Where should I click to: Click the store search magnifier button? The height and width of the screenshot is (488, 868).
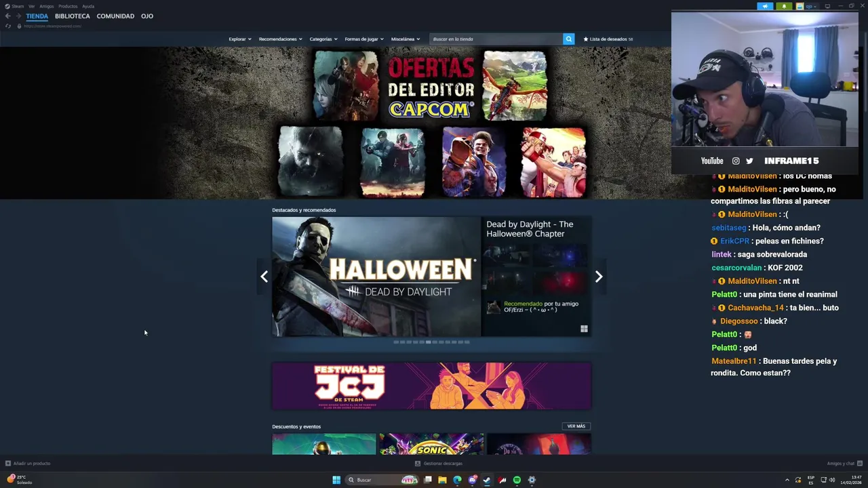tap(569, 39)
